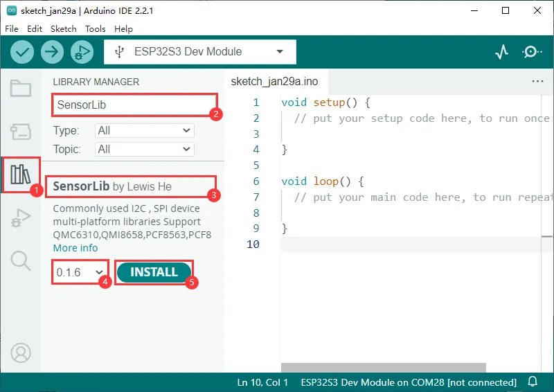Click the Verify sketch checkmark button
The height and width of the screenshot is (392, 554).
tap(22, 52)
